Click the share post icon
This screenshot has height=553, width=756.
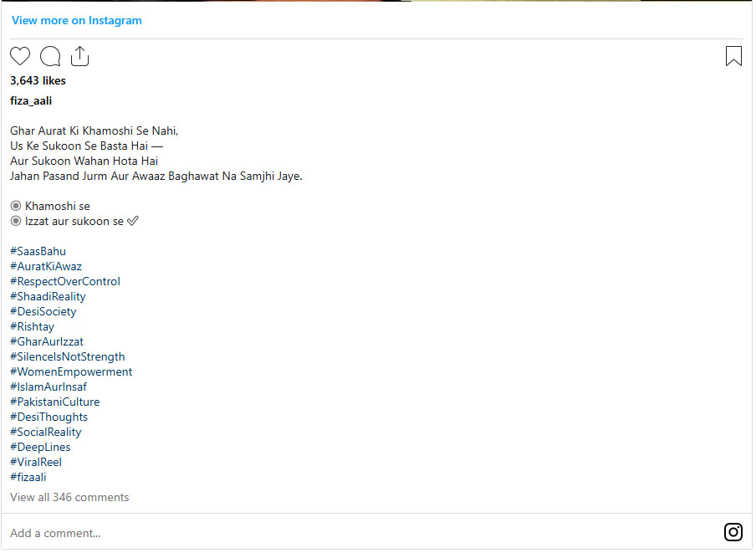coord(79,56)
